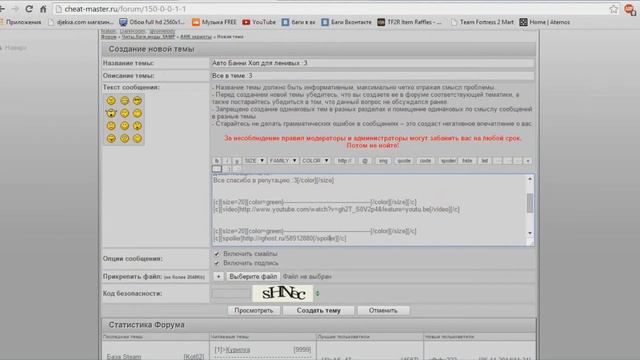Apply underline formatting with the u button
640x360 pixels.
tap(237, 161)
